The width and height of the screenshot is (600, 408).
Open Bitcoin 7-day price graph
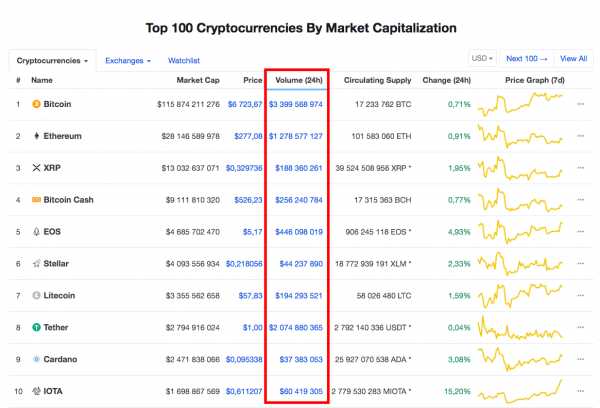coord(520,104)
